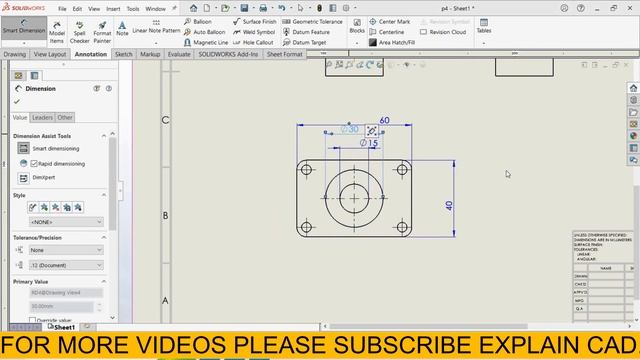Add a Balloon annotation
Image resolution: width=640 pixels, height=360 pixels.
click(x=198, y=22)
